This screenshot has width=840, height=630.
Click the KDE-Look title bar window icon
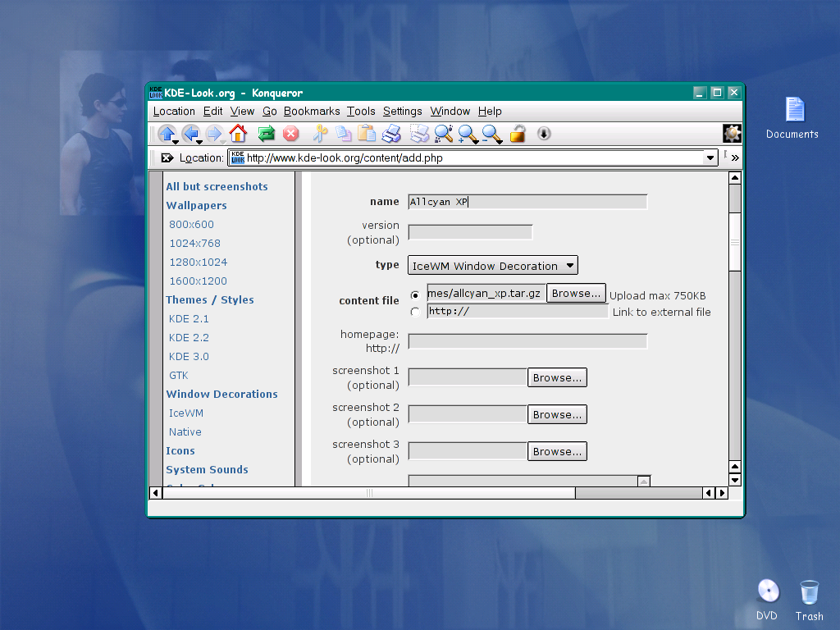click(156, 93)
